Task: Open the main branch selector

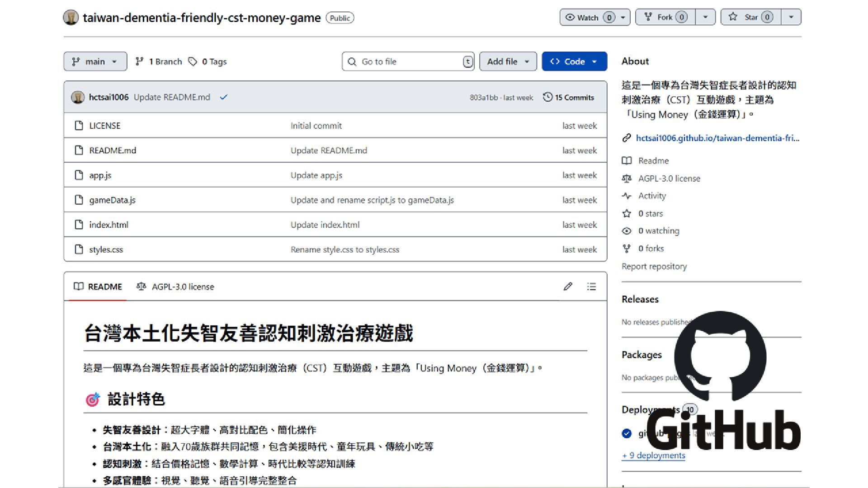Action: [x=95, y=61]
